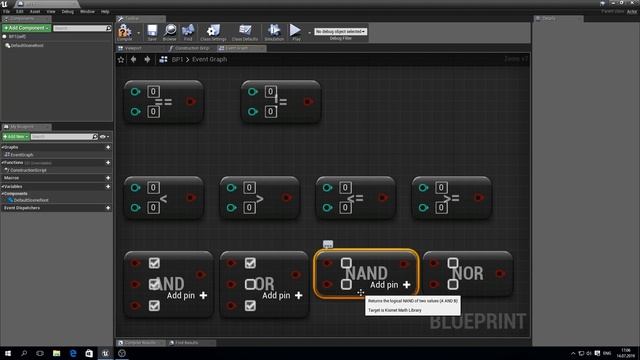
Task: Click the Simulation toolbar icon
Action: pyautogui.click(x=274, y=32)
